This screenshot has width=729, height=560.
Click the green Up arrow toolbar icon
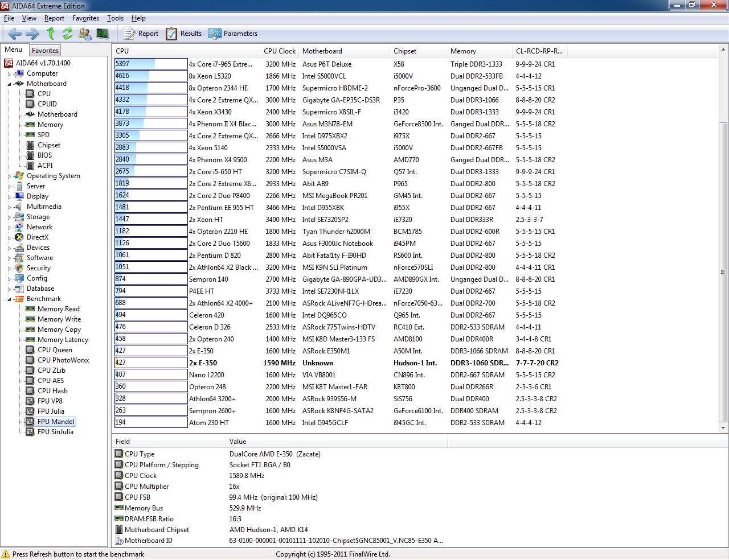pos(51,34)
